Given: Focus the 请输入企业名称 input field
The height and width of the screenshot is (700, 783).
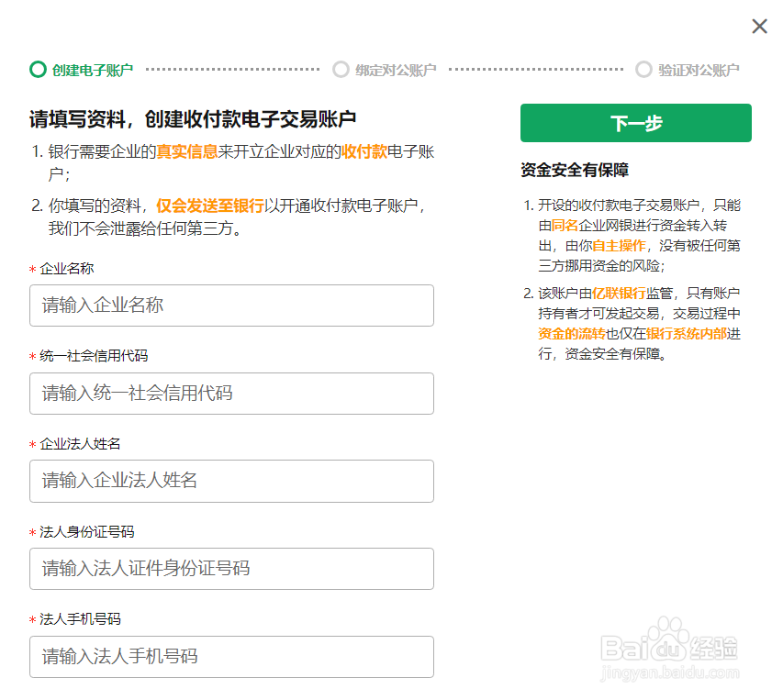Looking at the screenshot, I should pyautogui.click(x=231, y=306).
